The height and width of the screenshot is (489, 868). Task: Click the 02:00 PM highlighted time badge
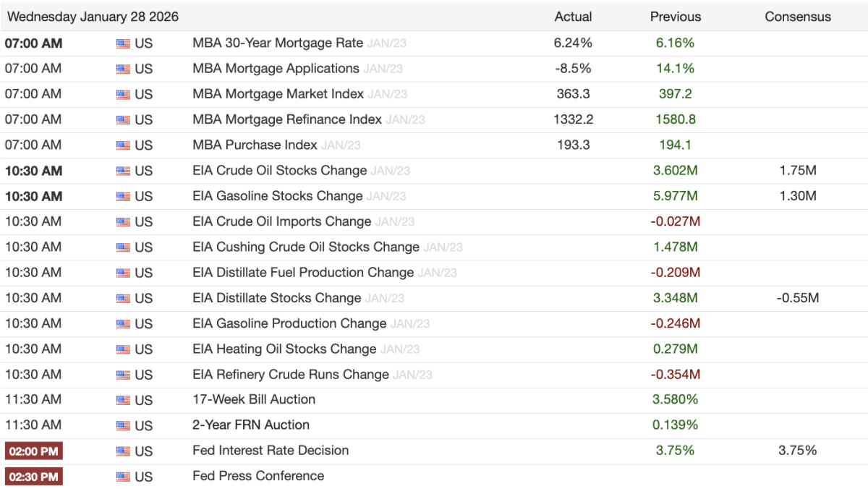[34, 451]
